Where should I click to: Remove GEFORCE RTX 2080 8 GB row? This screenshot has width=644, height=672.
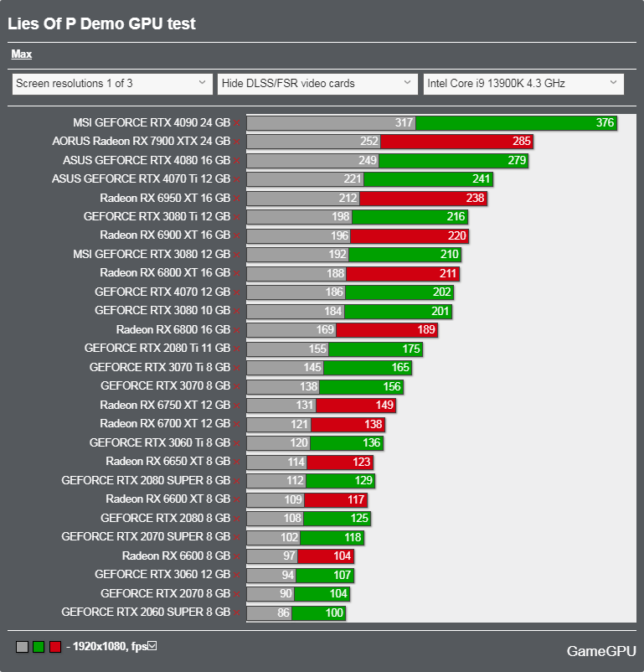pos(236,519)
